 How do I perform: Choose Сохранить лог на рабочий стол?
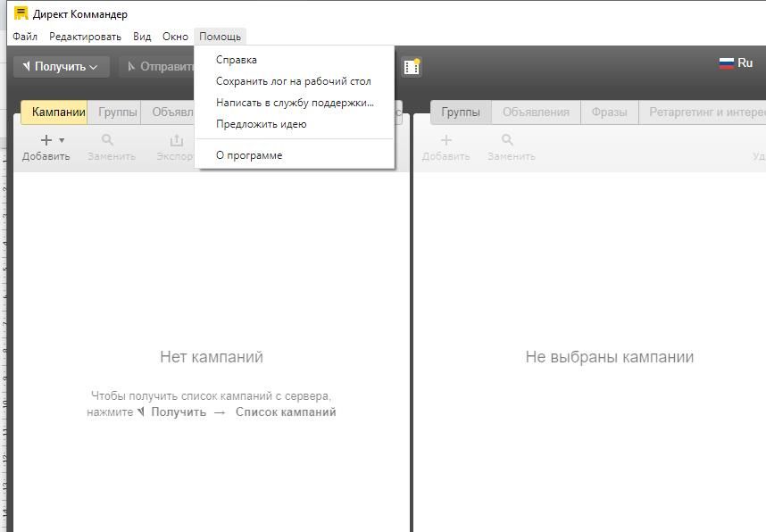point(295,81)
